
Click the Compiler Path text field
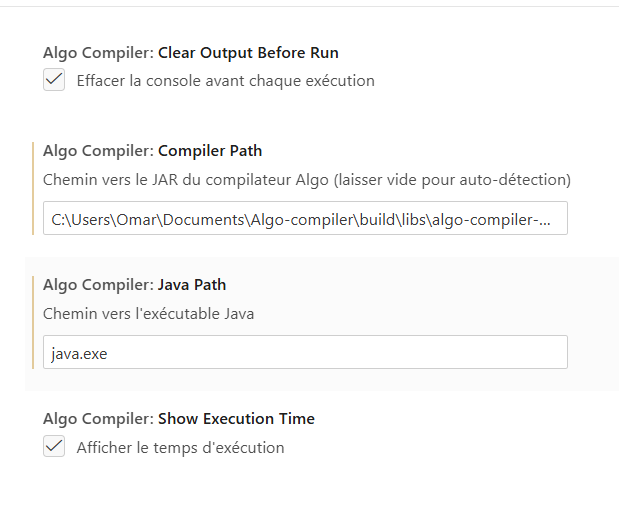tap(305, 219)
